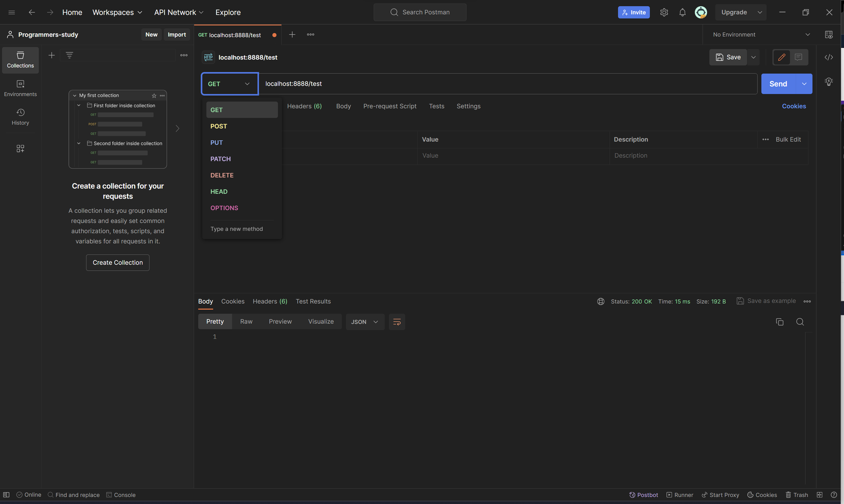Open the two-pane layout icon
The height and width of the screenshot is (504, 844).
pos(820,495)
